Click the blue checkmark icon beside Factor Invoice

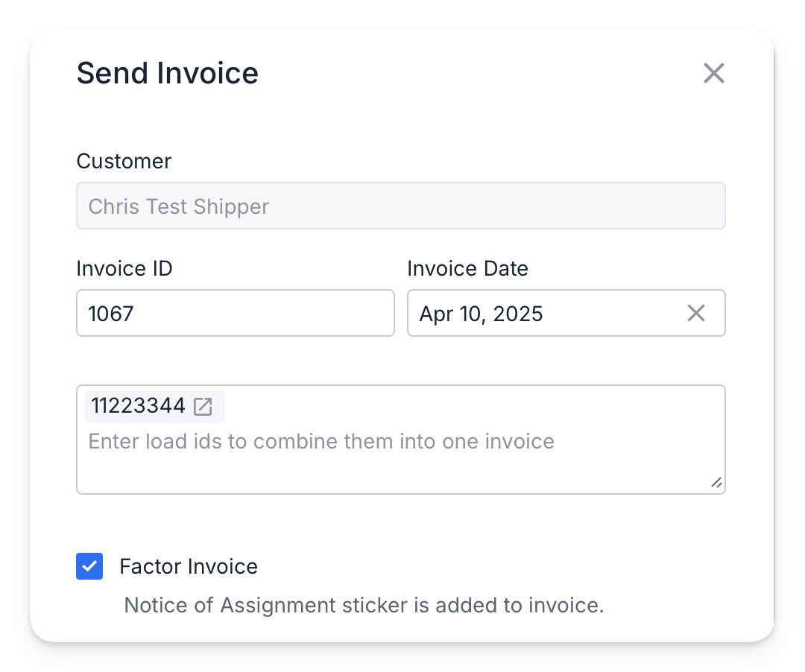coord(89,565)
